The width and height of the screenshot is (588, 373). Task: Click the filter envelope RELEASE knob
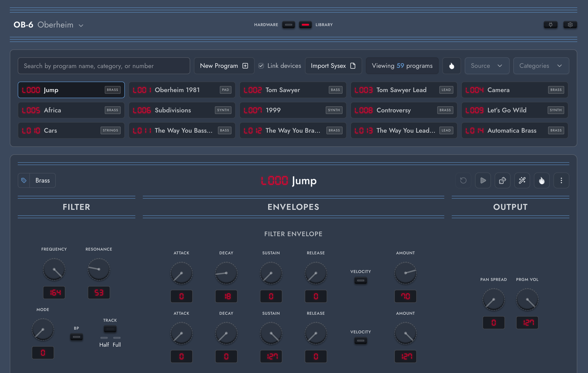(316, 273)
